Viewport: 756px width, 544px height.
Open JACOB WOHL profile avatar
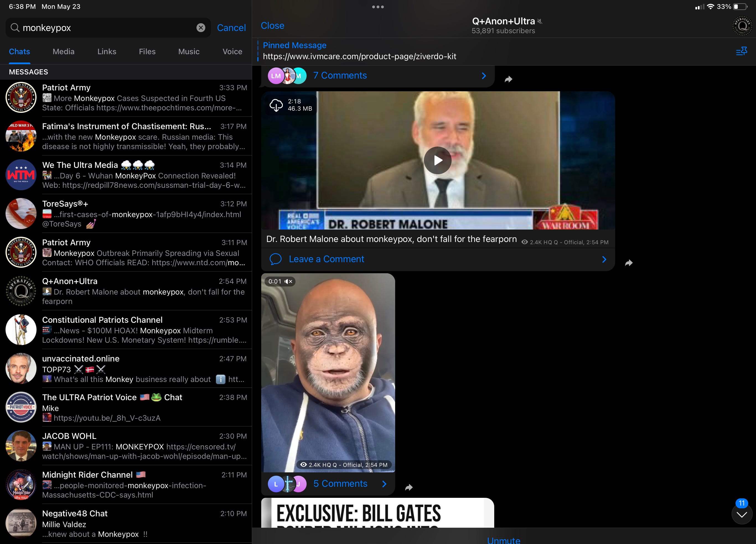click(x=21, y=446)
